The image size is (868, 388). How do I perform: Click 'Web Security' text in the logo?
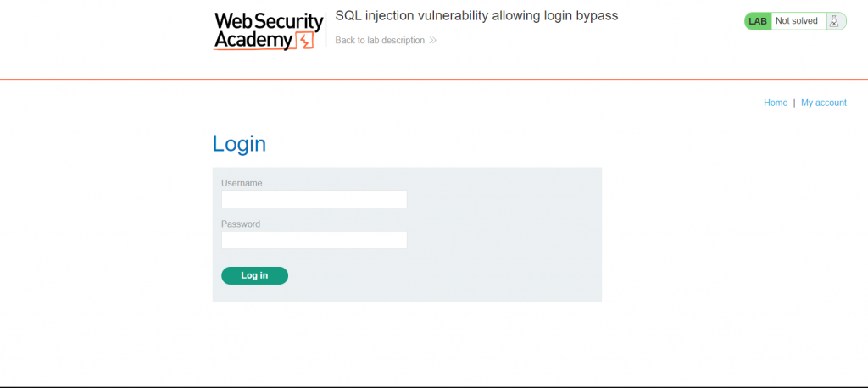(x=268, y=21)
